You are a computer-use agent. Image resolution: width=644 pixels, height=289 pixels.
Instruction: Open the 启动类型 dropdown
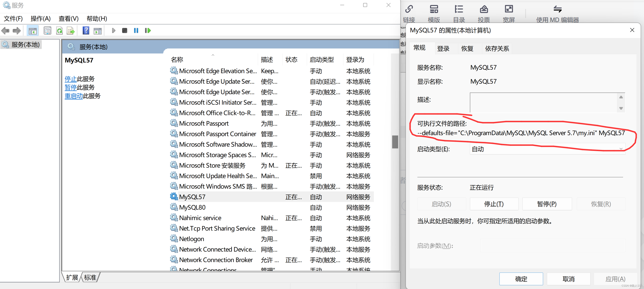point(548,149)
